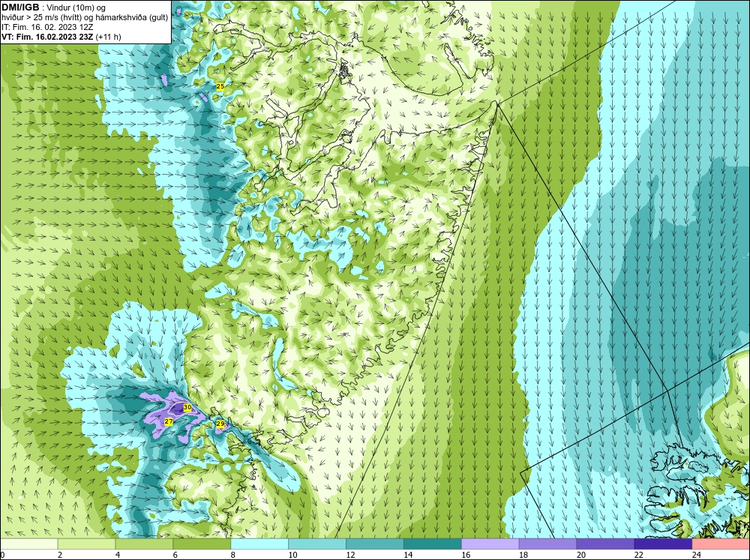This screenshot has width=750, height=560.
Task: Click the 8–10 m/s pale cyan legend swatch
Action: coord(259,544)
